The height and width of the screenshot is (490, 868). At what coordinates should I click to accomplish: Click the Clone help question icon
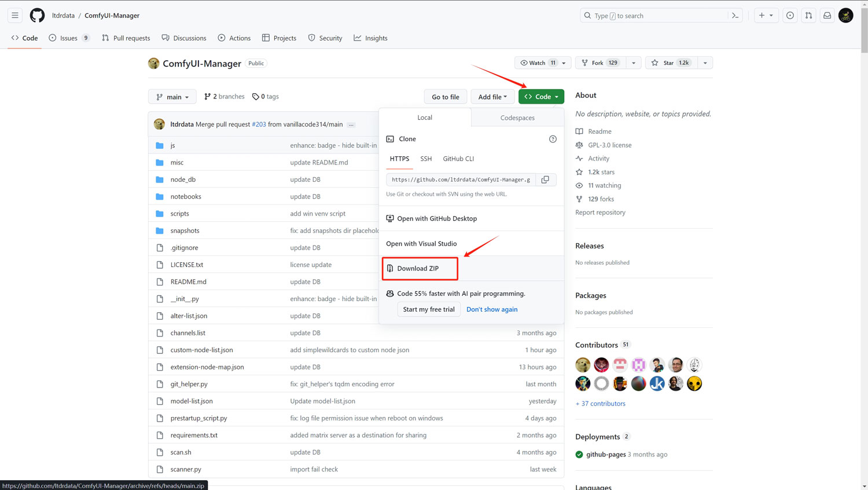point(553,139)
